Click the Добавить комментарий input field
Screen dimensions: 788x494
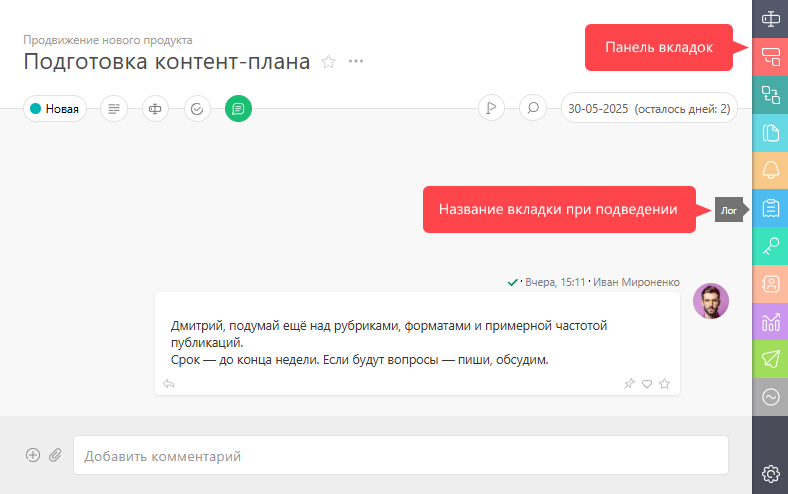[x=401, y=455]
